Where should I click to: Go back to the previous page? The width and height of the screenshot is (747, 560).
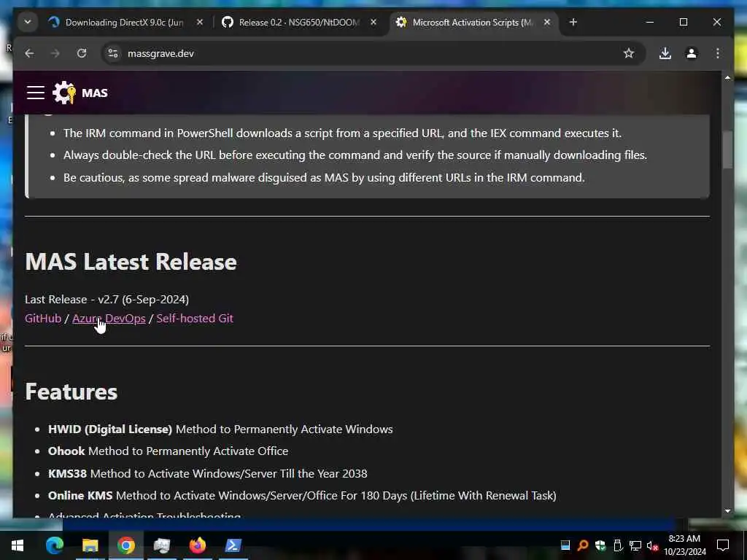point(29,53)
